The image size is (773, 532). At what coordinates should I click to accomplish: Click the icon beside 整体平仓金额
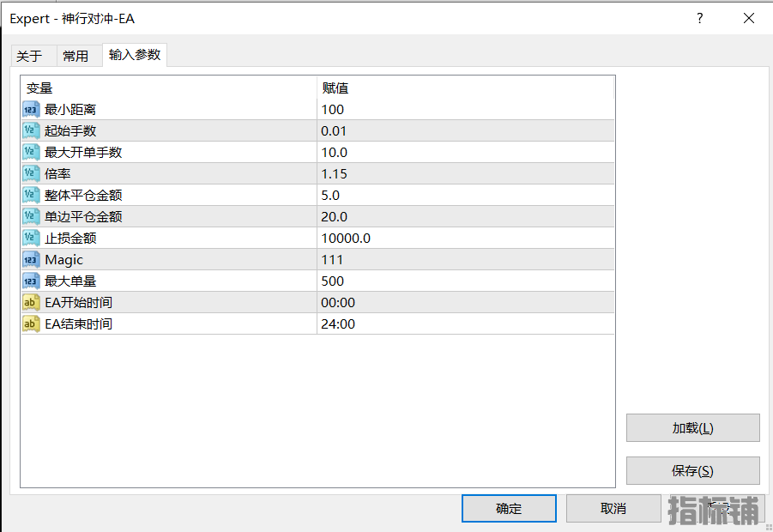coord(31,196)
